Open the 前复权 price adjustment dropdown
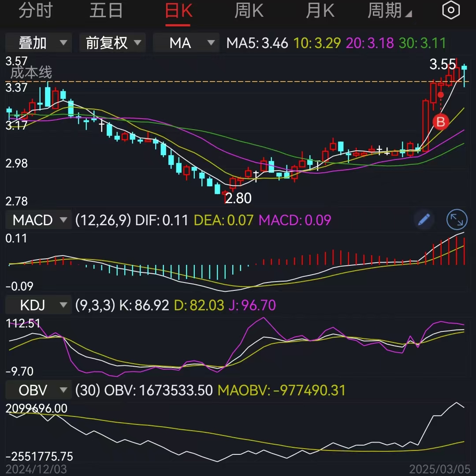Viewport: 476px width, 476px height. coord(112,42)
